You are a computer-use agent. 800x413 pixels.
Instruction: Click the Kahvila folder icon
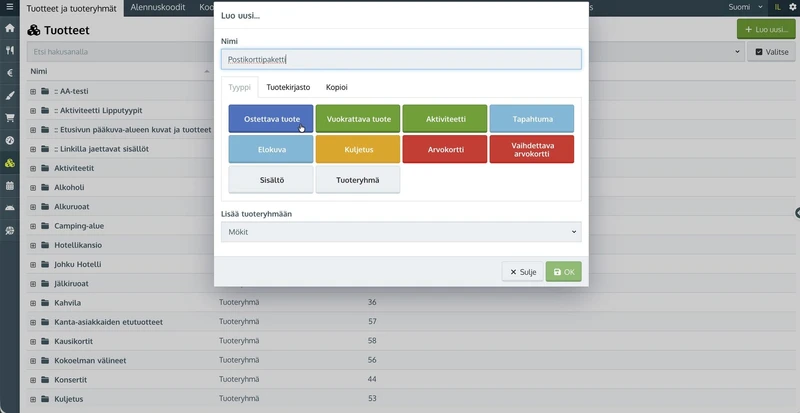(45, 303)
